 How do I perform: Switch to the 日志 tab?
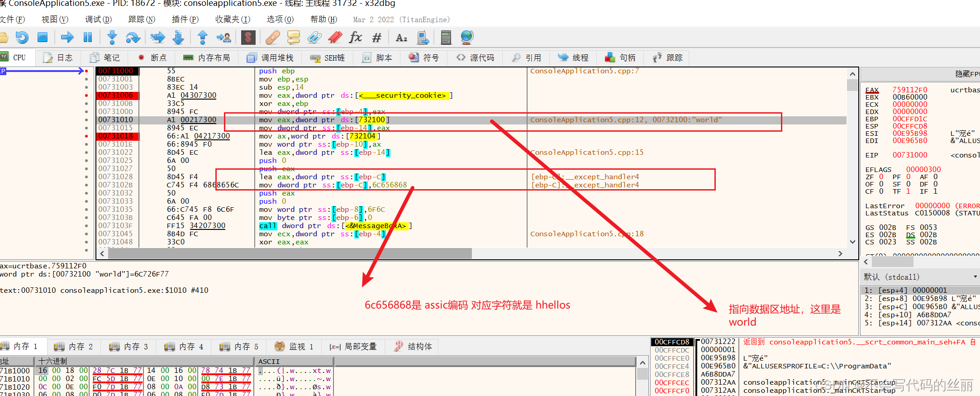click(x=58, y=57)
